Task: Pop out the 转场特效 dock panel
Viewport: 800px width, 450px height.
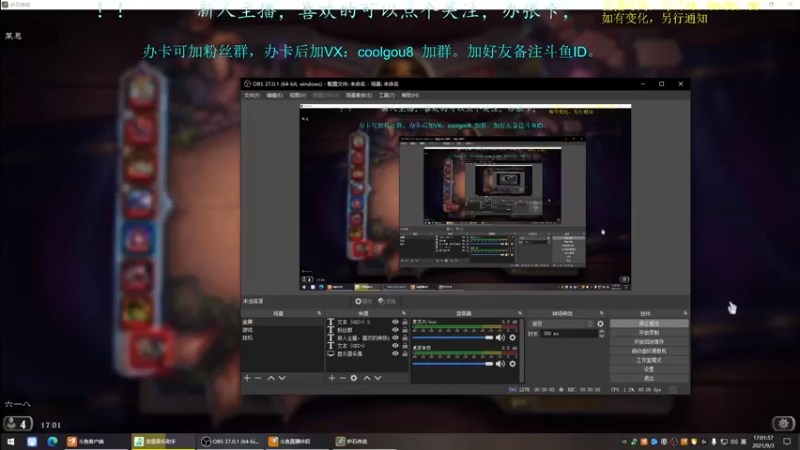Action: coord(602,313)
